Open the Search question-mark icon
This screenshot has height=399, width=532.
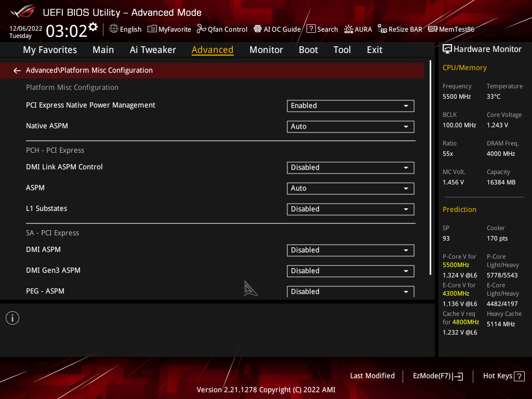[x=311, y=29]
